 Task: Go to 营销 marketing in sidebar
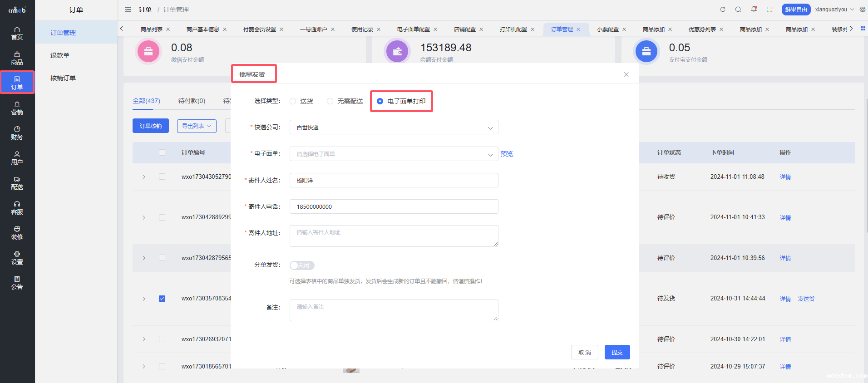point(17,108)
